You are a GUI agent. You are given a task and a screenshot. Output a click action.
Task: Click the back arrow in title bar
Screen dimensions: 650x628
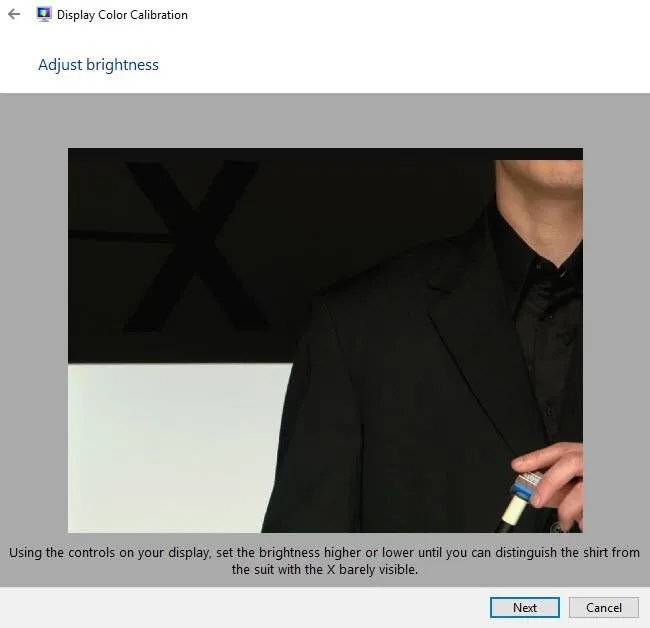14,15
